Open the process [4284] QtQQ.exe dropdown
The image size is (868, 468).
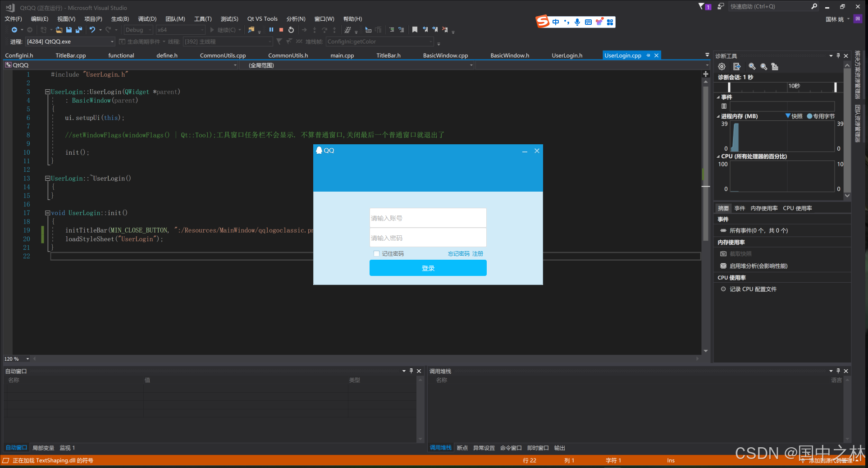point(70,41)
